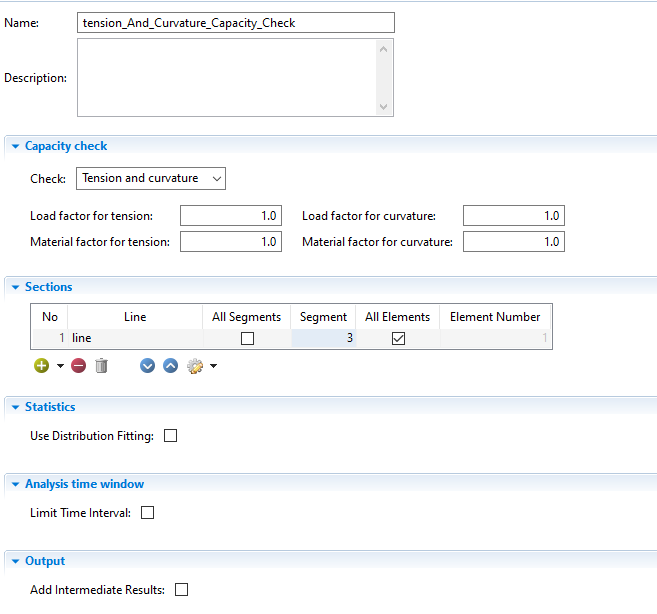The image size is (657, 614).
Task: Click the move row up arrow icon
Action: (x=170, y=366)
